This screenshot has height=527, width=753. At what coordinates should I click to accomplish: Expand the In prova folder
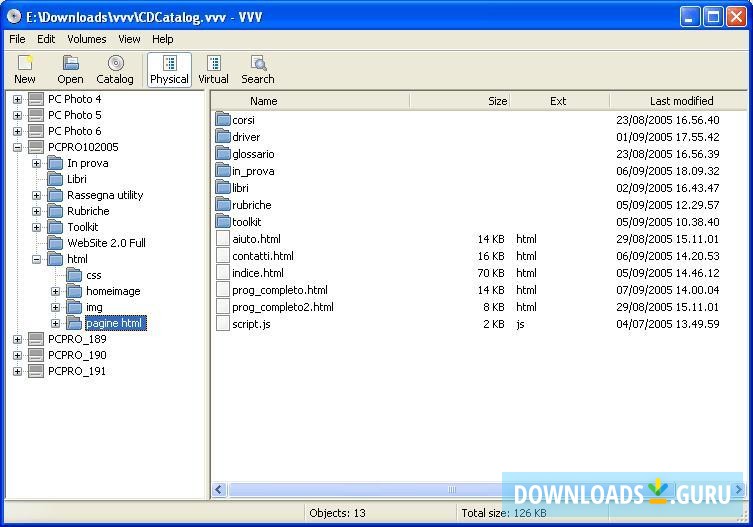click(36, 163)
